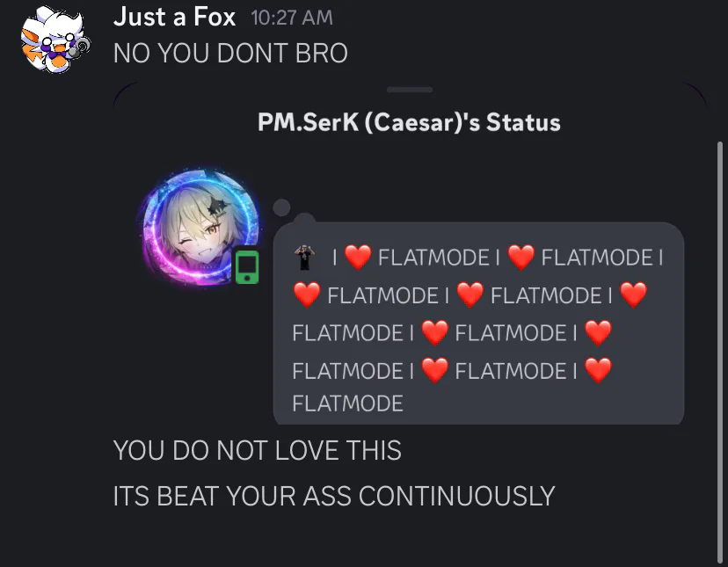Tap the bottom sheet drag handle
This screenshot has width=728, height=567.
[410, 90]
